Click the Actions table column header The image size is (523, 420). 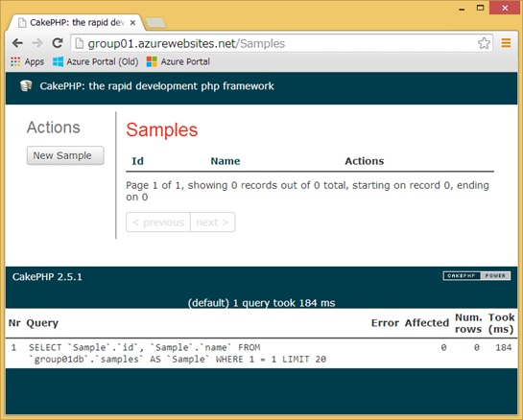click(365, 161)
